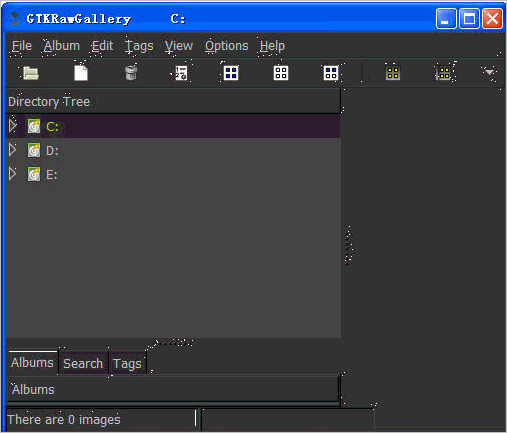Expand the D: drive tree node
Viewport: 507px width, 433px height.
tap(13, 150)
